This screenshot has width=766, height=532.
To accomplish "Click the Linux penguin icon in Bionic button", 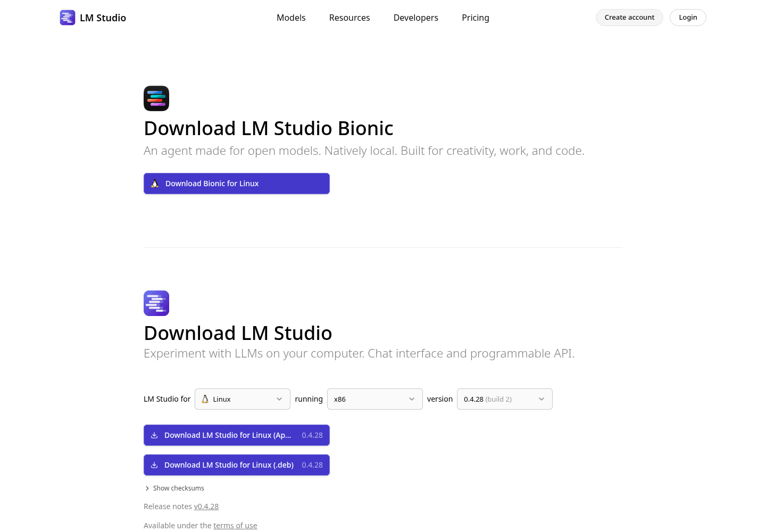I will [x=155, y=184].
